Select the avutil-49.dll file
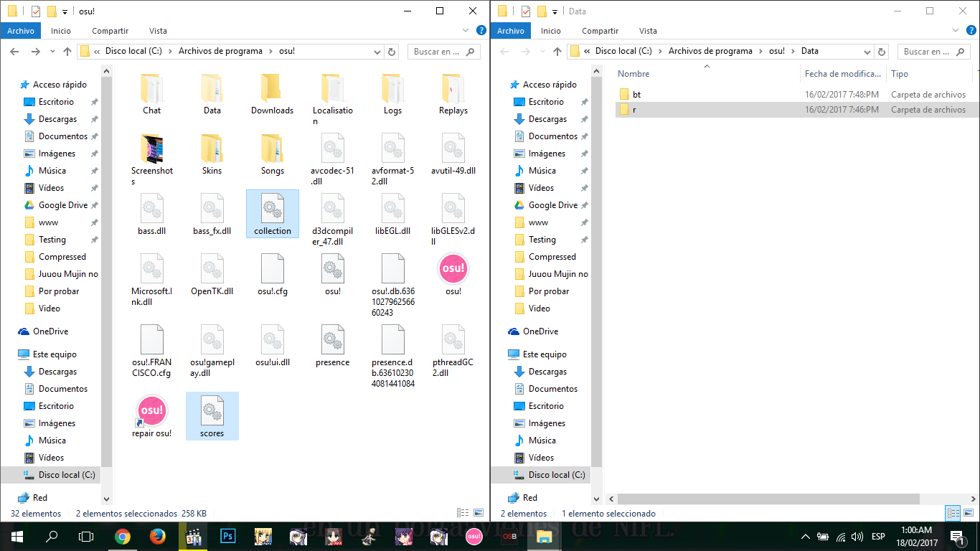The height and width of the screenshot is (551, 980). coord(453,154)
